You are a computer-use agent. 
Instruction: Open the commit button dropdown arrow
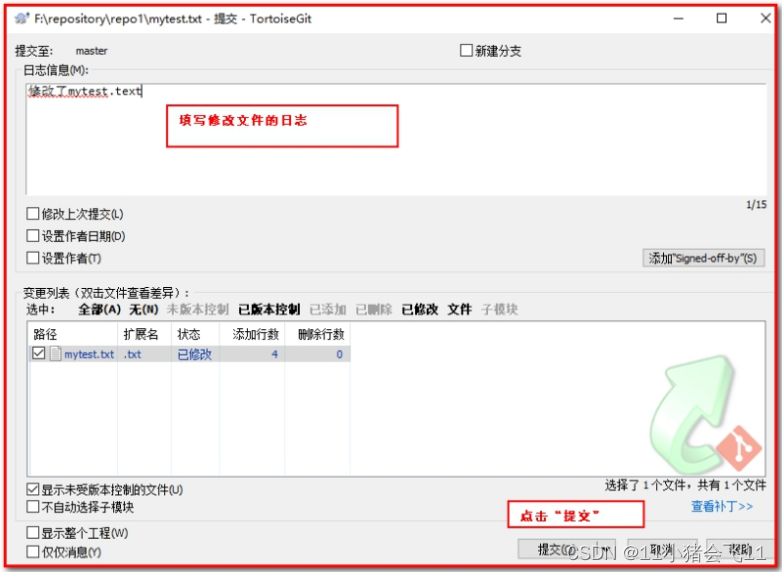605,550
